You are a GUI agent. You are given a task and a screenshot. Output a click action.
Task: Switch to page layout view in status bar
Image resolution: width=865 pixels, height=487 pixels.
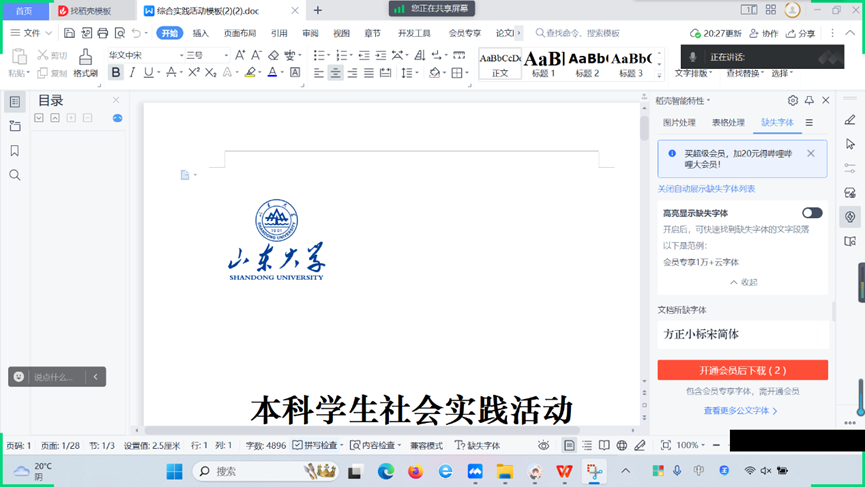569,445
